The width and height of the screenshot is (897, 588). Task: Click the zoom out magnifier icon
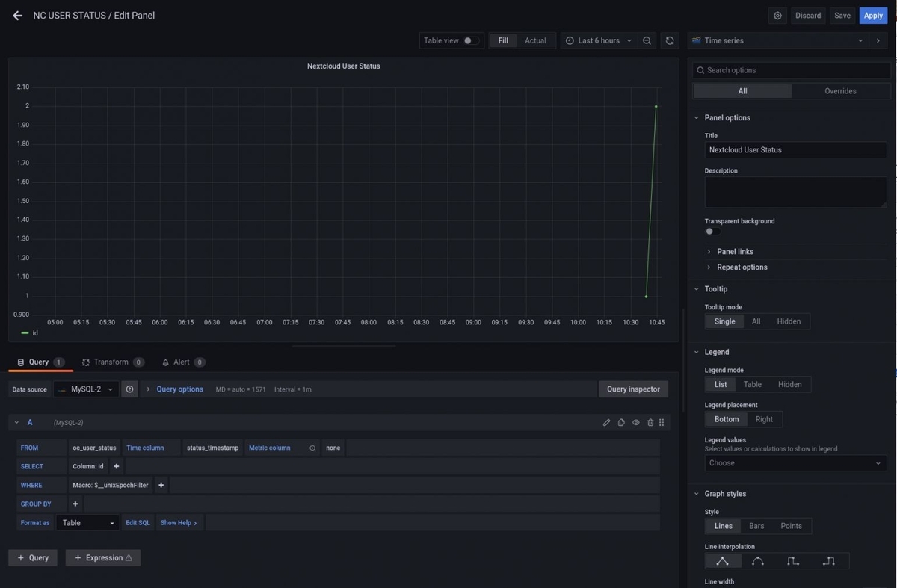(x=647, y=40)
